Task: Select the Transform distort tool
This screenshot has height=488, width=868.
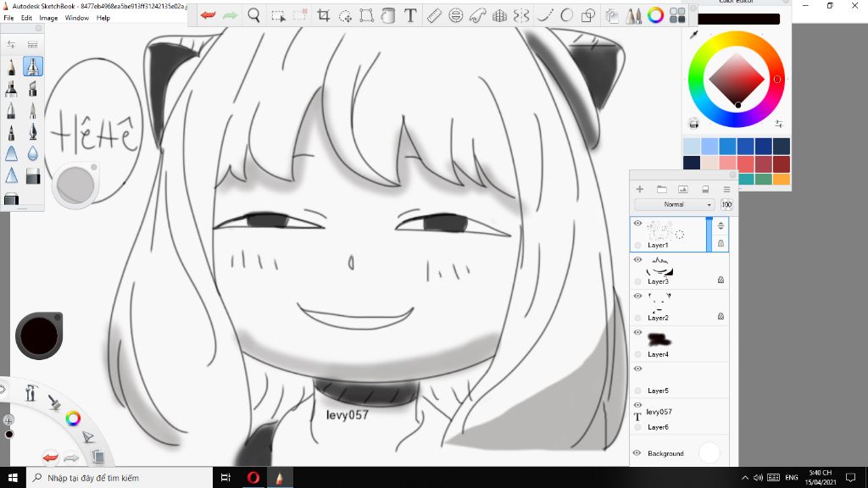Action: [x=366, y=15]
